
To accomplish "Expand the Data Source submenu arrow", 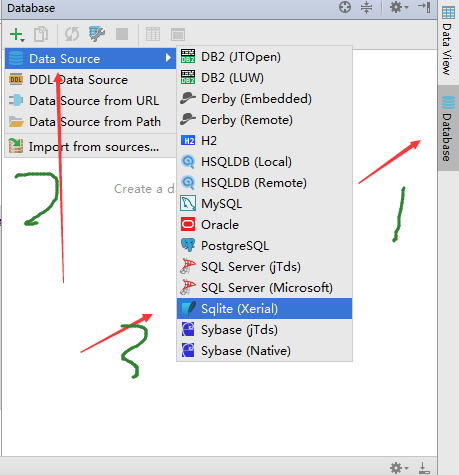I will (x=168, y=58).
